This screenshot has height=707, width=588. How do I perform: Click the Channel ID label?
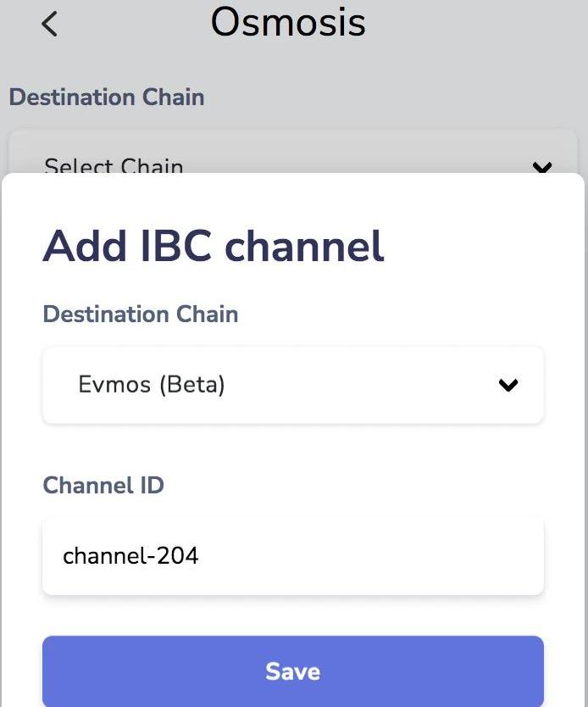pos(103,486)
